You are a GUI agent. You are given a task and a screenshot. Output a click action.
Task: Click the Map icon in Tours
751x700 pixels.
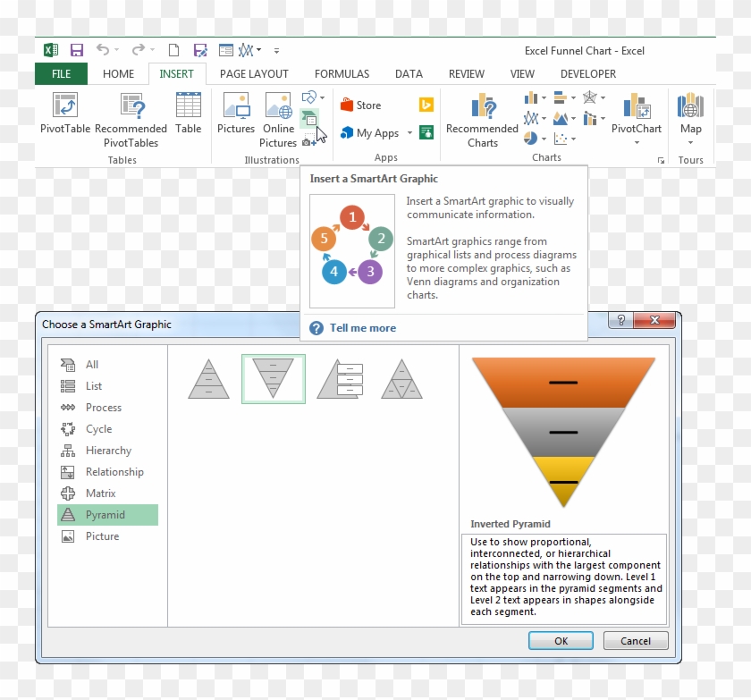690,105
